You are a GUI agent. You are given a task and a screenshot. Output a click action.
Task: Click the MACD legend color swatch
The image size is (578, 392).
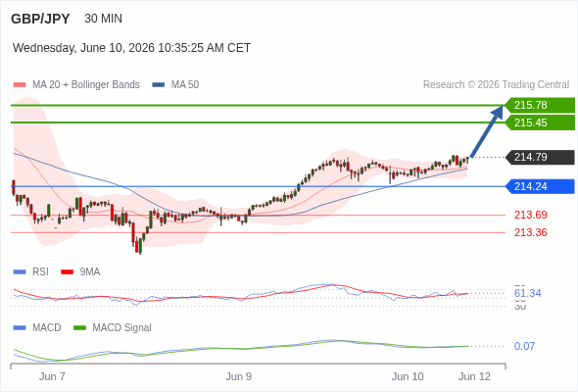[20, 328]
